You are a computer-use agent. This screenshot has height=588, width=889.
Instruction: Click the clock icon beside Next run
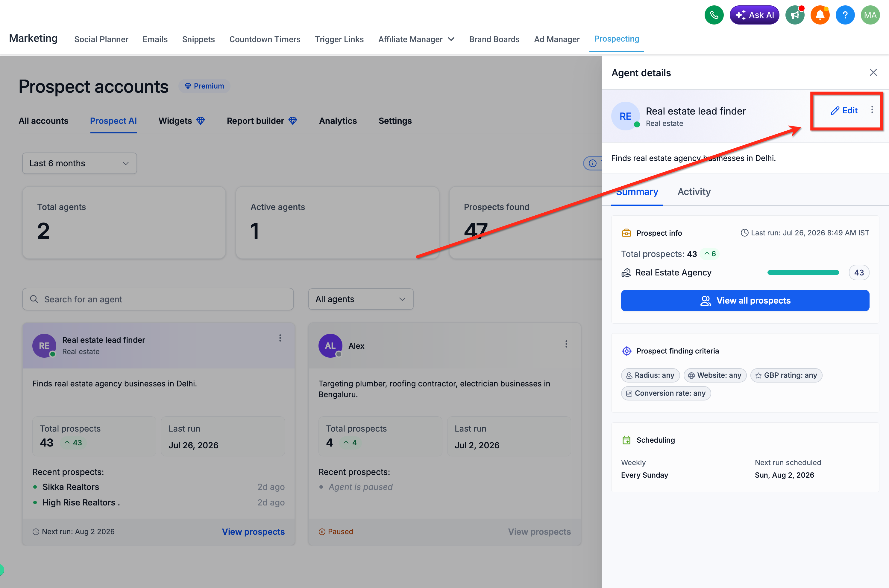(x=36, y=532)
